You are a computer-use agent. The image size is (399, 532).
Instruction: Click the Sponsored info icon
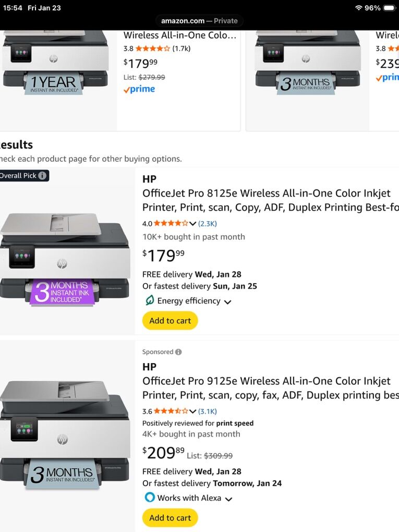click(x=178, y=352)
